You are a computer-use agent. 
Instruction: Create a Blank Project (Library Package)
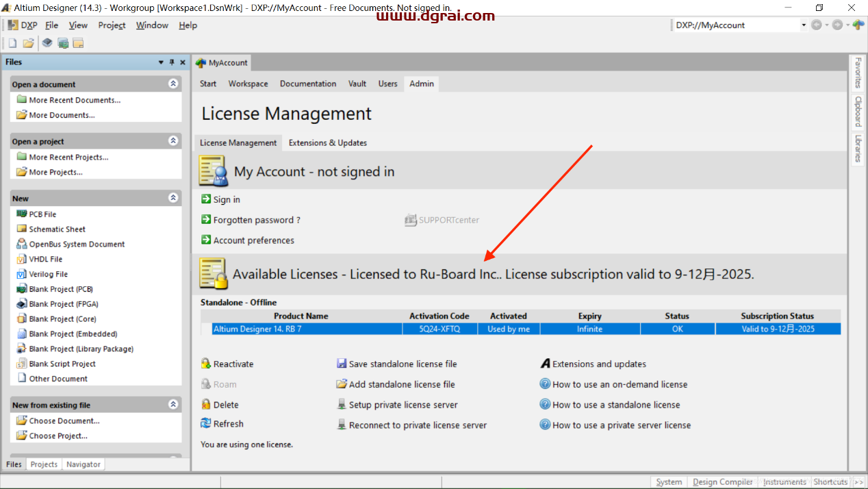(81, 349)
